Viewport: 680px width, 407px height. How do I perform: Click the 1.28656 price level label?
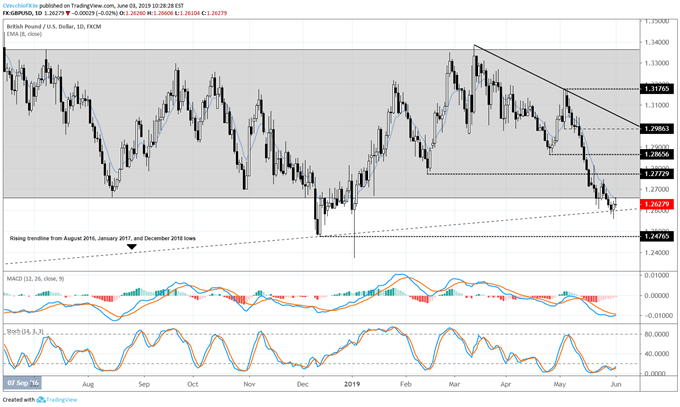[657, 154]
